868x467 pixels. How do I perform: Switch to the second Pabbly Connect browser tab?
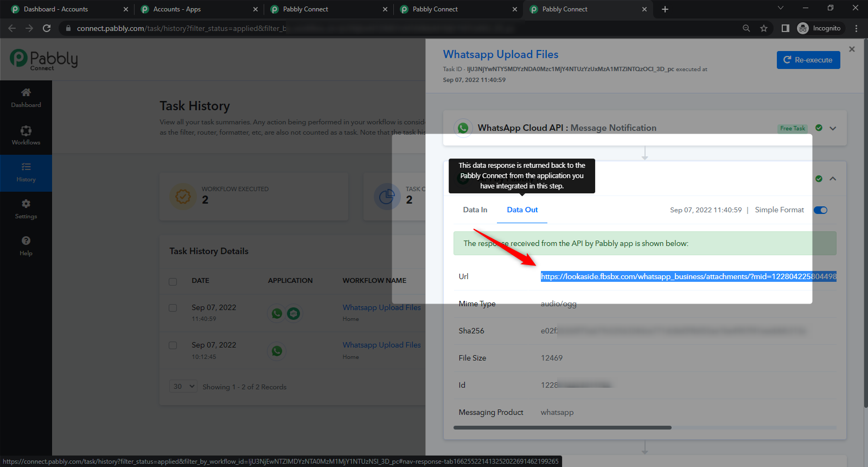[x=435, y=9]
